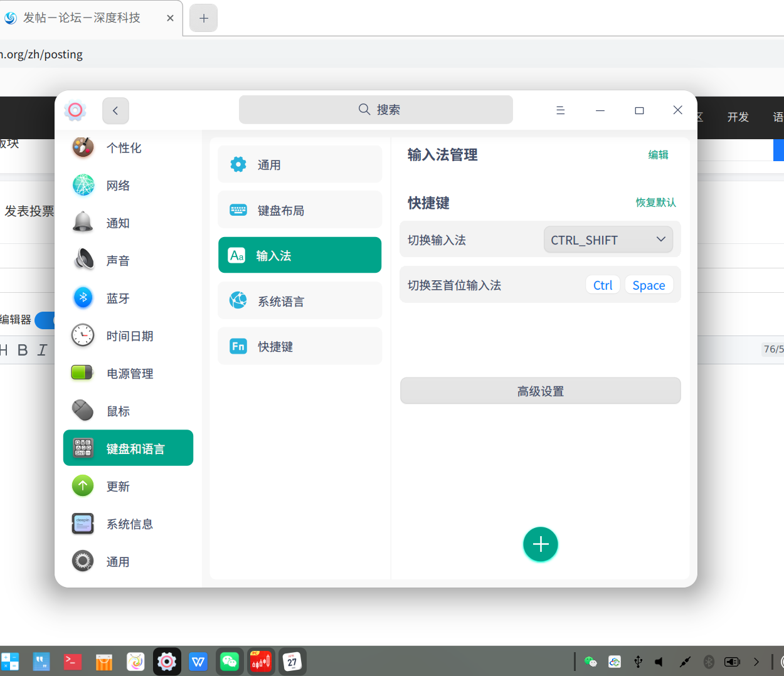The image size is (784, 676).
Task: Open the app store icon in the taskbar
Action: point(104,662)
